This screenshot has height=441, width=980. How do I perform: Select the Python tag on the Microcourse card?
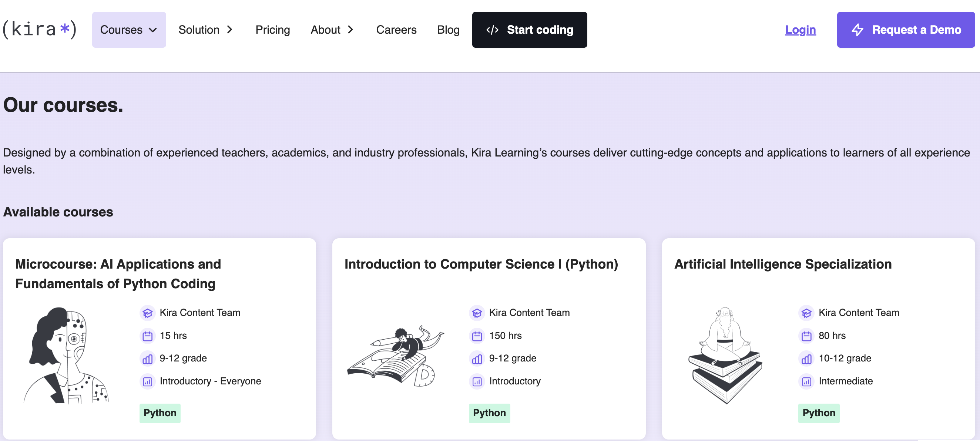[x=160, y=413]
